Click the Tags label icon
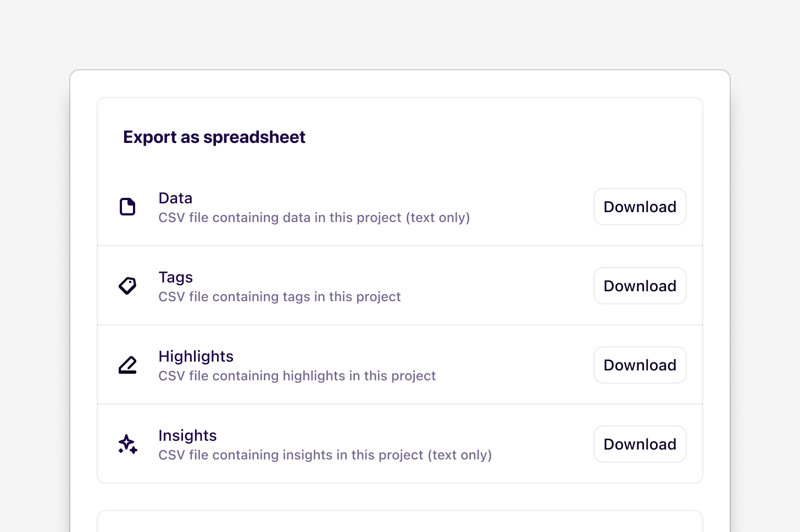Viewport: 800px width, 532px height. point(127,286)
